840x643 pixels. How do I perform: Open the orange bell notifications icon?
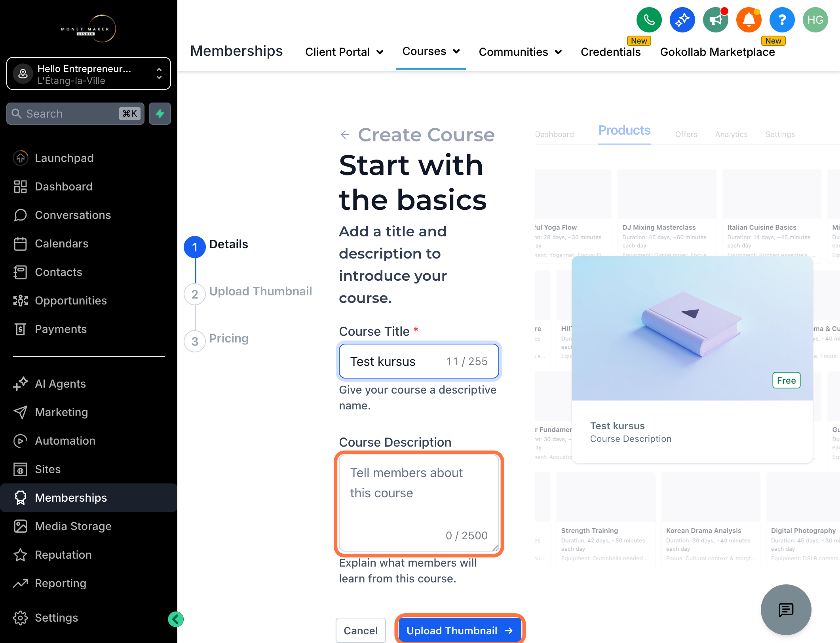pyautogui.click(x=749, y=20)
